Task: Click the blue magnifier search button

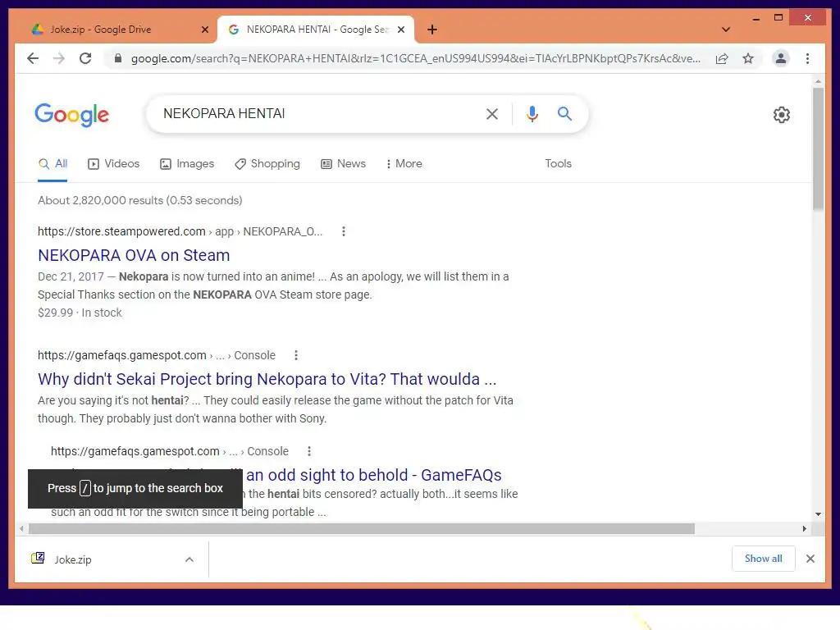Action: coord(564,113)
